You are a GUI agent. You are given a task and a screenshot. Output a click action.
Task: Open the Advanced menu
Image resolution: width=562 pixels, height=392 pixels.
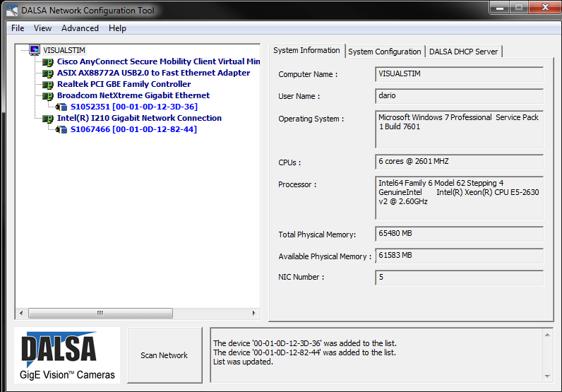click(80, 28)
